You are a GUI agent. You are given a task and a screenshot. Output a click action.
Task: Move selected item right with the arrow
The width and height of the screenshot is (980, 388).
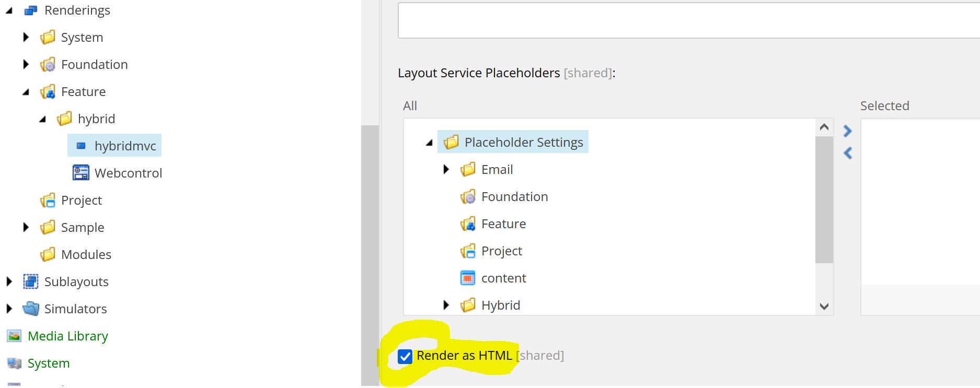[848, 131]
